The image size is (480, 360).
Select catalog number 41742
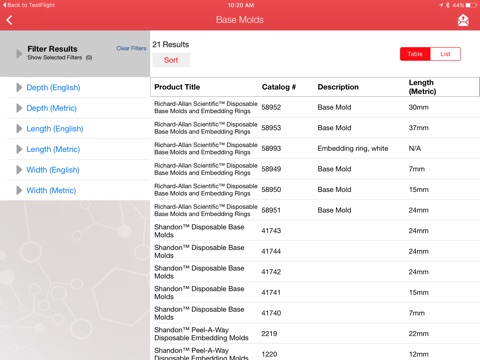[x=271, y=272]
